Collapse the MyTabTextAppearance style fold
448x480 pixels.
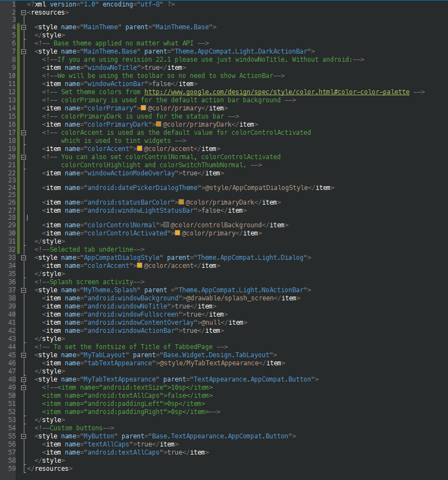[x=23, y=379]
